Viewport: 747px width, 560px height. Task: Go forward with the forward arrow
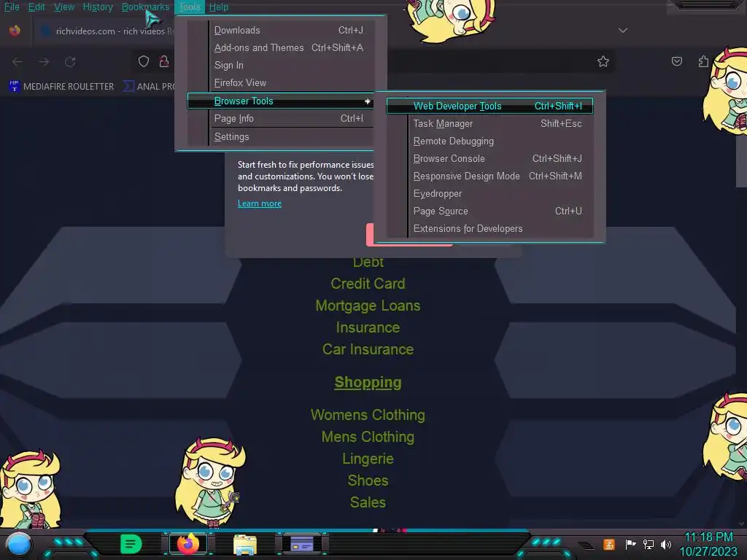point(44,62)
